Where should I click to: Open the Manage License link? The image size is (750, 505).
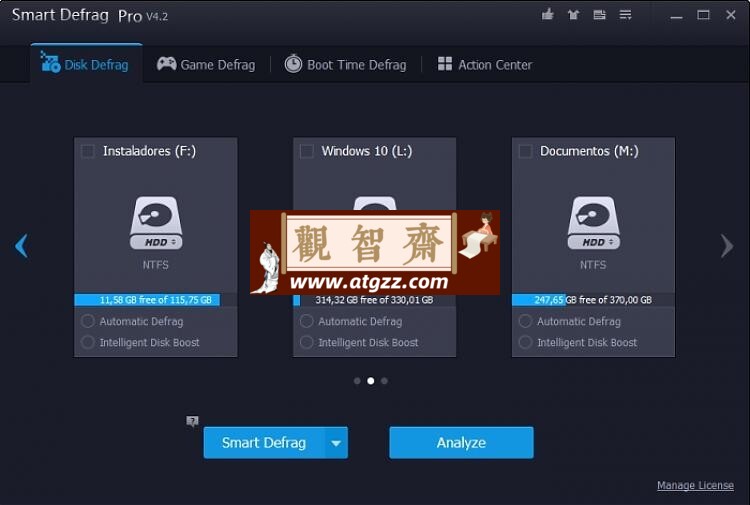tap(695, 485)
